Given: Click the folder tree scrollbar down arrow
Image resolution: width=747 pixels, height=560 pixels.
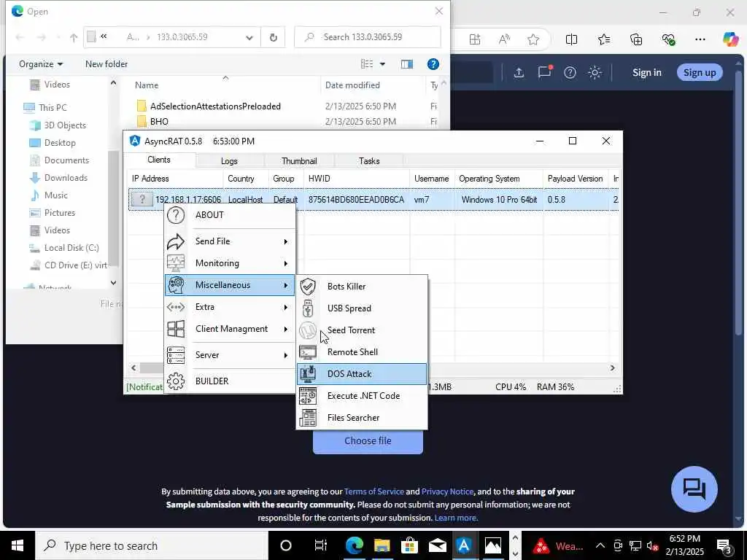Looking at the screenshot, I should tap(113, 283).
